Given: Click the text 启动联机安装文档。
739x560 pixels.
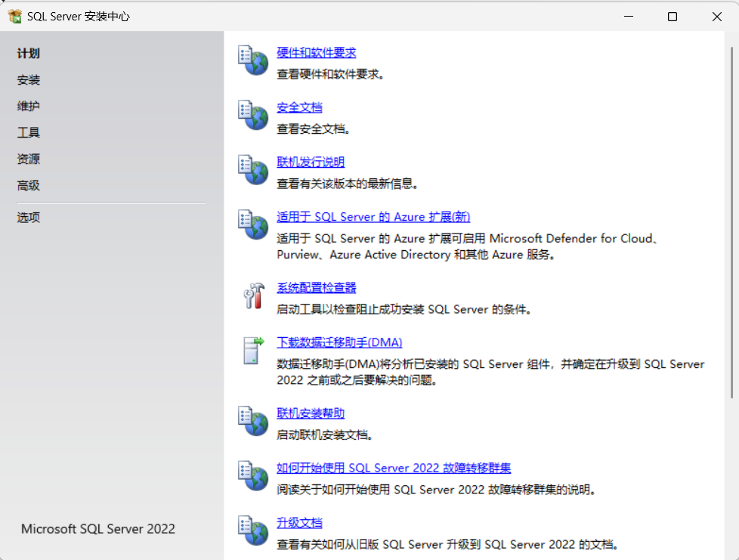Looking at the screenshot, I should 325,435.
